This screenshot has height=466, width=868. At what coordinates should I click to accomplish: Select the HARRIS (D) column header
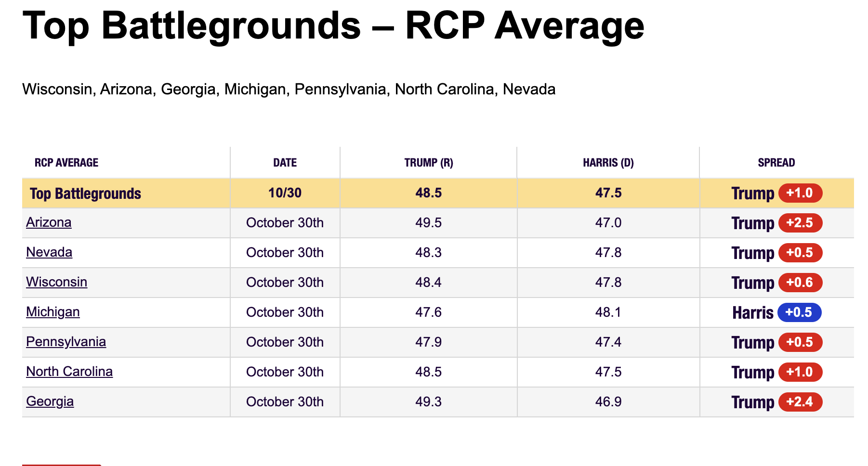[x=608, y=163]
